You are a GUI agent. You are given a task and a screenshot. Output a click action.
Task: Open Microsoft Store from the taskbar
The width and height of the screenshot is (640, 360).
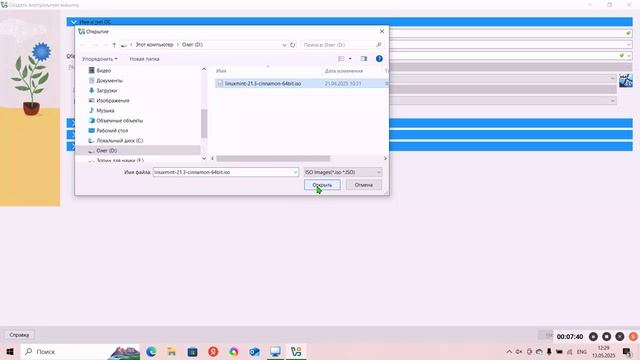click(192, 351)
